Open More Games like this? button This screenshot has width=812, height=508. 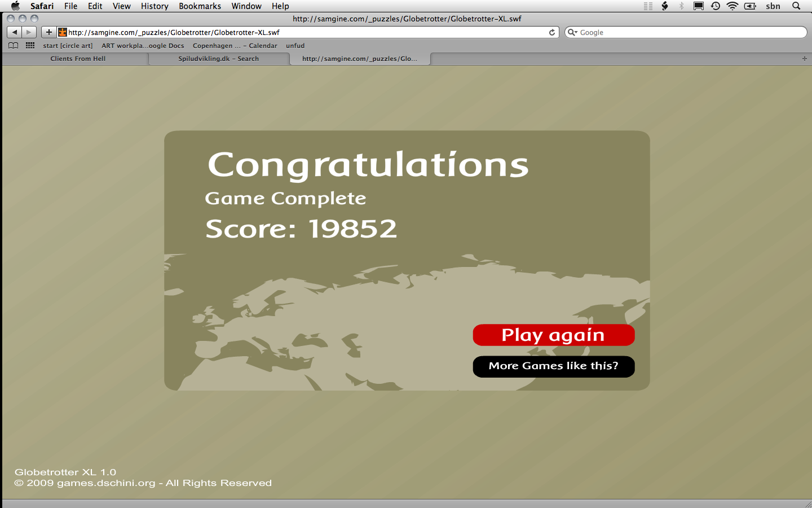pos(554,366)
